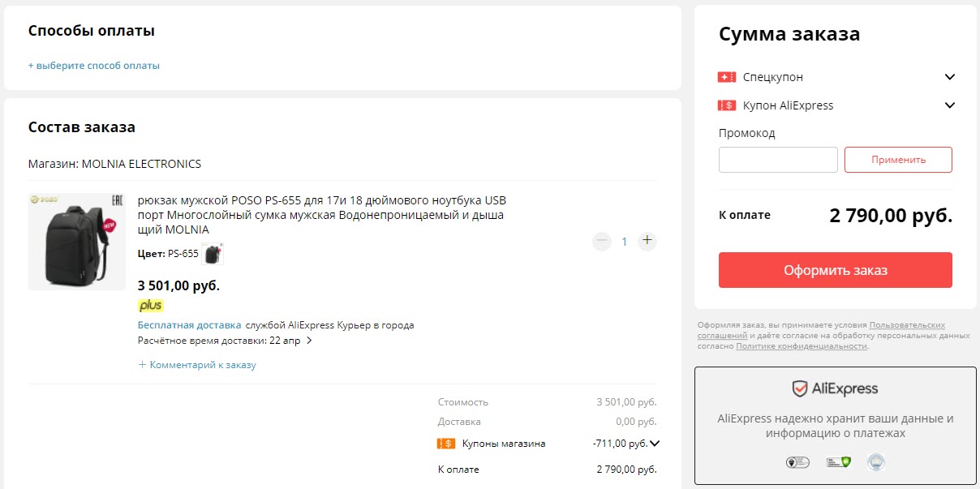
Task: Click the Купон AliExpress red coupon icon
Action: tap(726, 105)
